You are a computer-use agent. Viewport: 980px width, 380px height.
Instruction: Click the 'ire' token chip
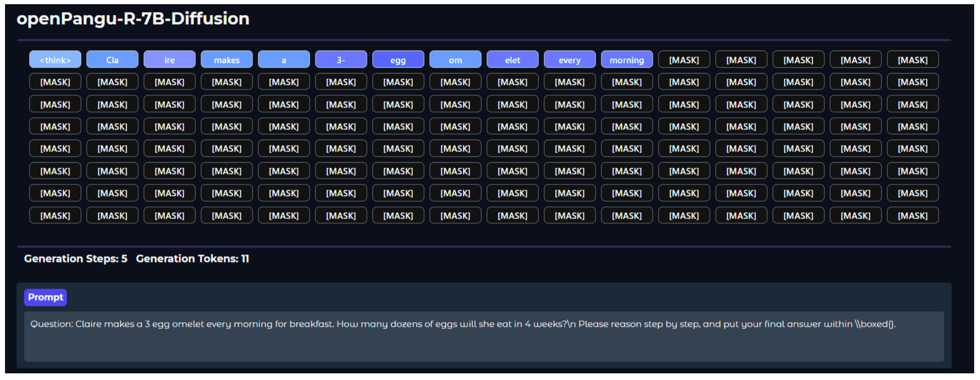[169, 60]
